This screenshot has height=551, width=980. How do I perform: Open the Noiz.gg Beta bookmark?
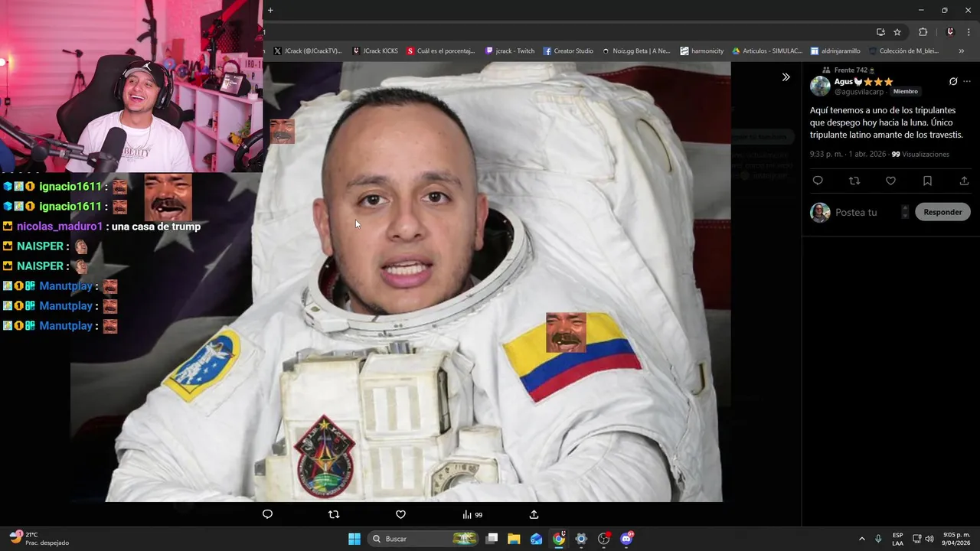(635, 51)
